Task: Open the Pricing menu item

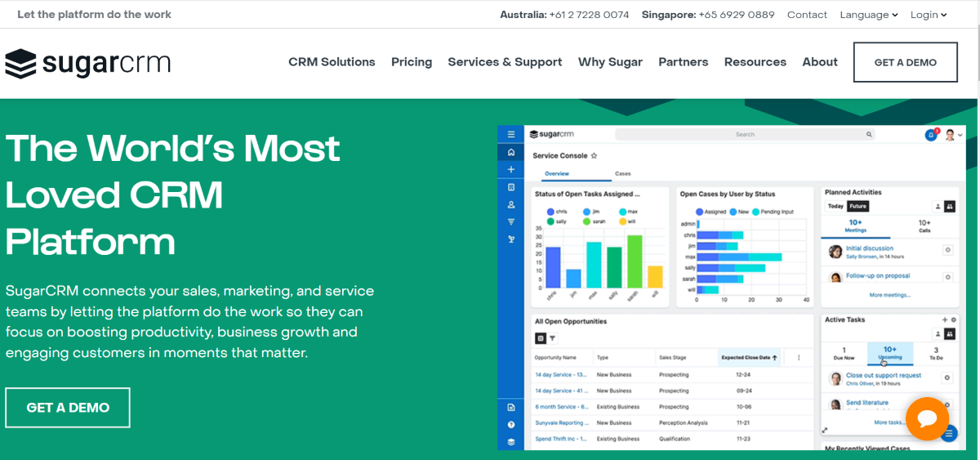Action: click(412, 62)
